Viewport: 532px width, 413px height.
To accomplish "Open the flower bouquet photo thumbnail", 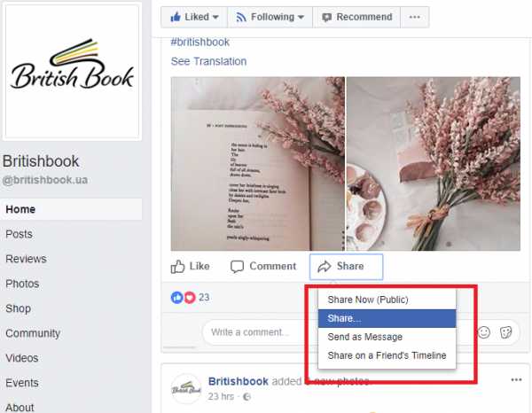I will pyautogui.click(x=434, y=164).
